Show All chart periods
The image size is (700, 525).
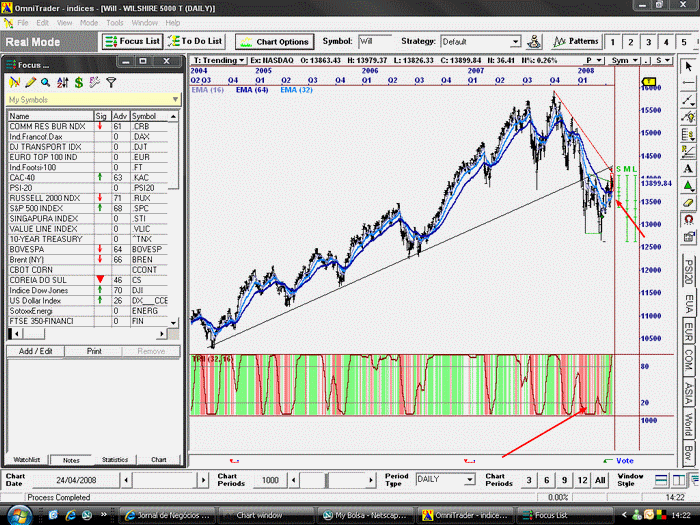coord(600,480)
